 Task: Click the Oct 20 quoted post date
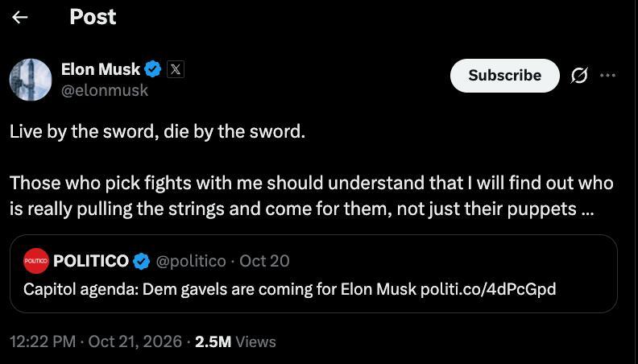click(x=264, y=261)
